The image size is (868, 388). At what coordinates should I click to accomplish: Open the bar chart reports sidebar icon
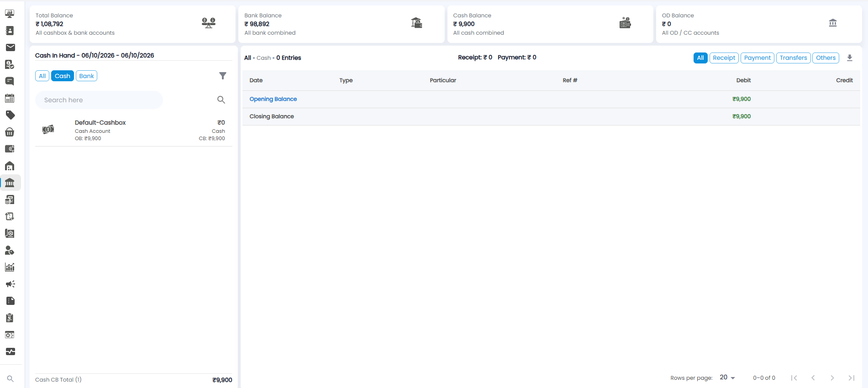point(10,267)
